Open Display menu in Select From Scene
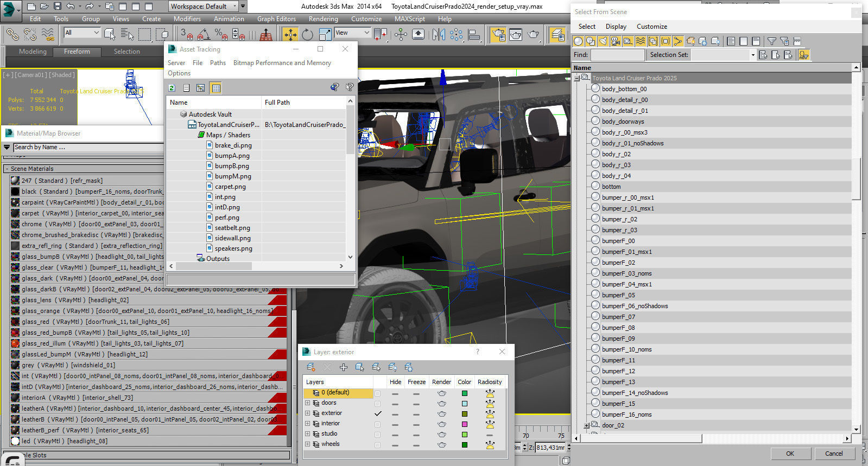Screen dimensions: 868x466 (x=616, y=27)
